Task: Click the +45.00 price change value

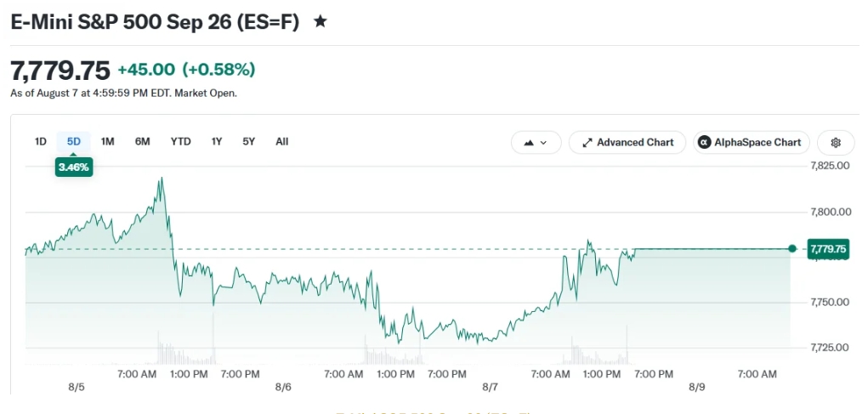Action: pos(146,71)
